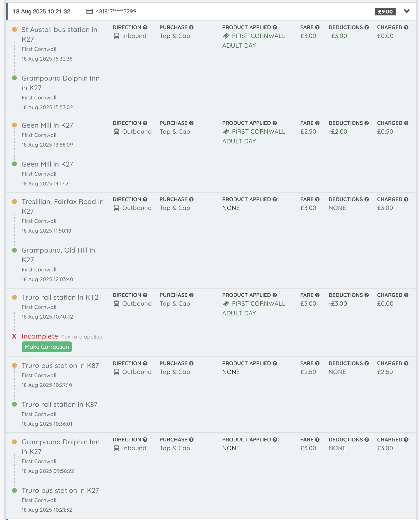This screenshot has height=520, width=420.
Task: Click Deductions help icon in Grampound Dolphin Inn last row
Action: (367, 440)
